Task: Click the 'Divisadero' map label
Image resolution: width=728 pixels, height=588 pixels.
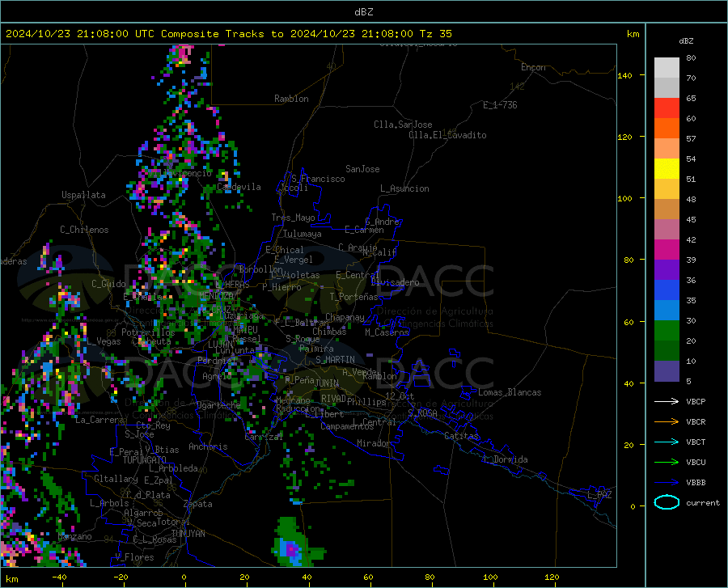Action: [395, 282]
